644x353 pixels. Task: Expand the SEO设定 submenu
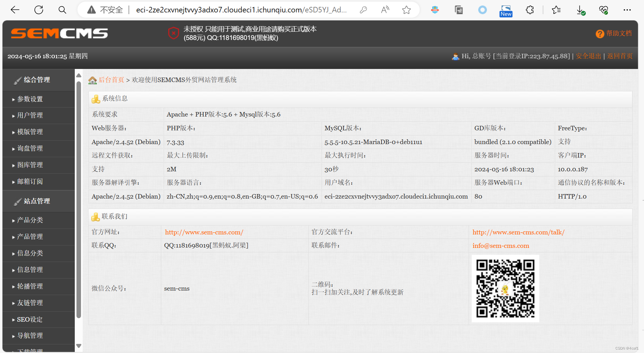click(13, 320)
